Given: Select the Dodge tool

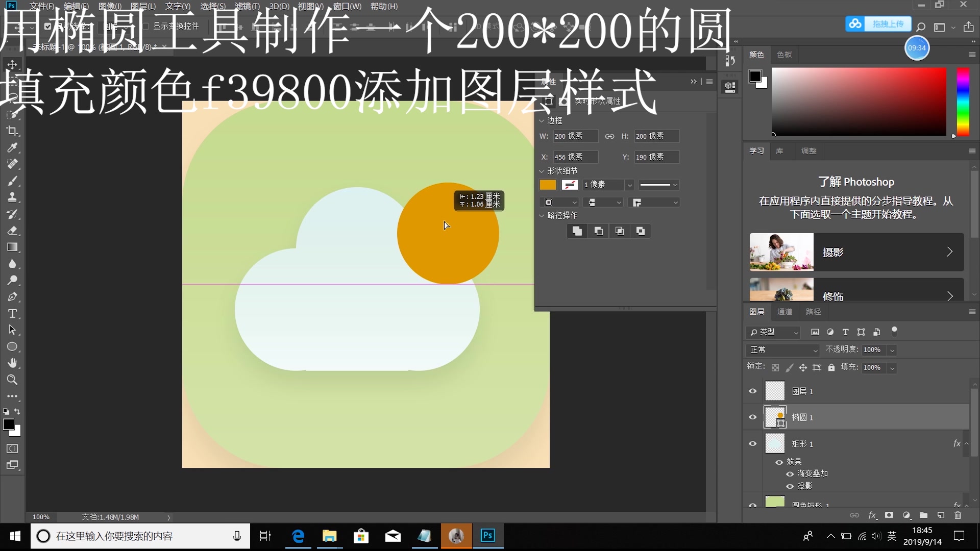Looking at the screenshot, I should (12, 281).
